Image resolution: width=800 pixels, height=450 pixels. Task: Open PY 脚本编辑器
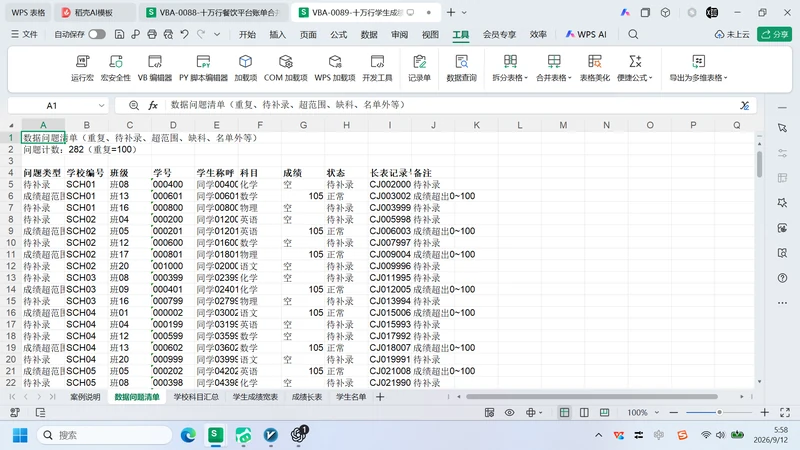click(203, 68)
